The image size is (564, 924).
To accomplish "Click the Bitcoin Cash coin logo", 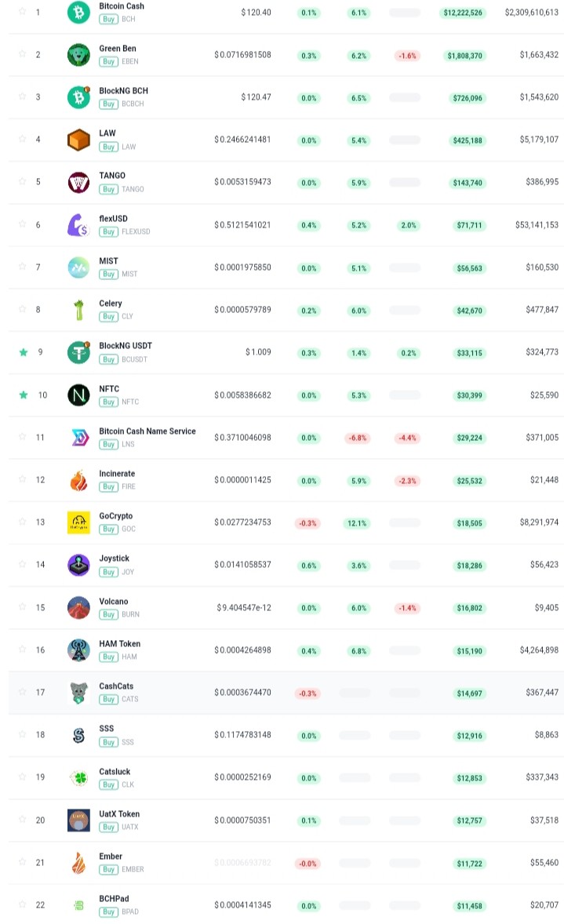I will tap(78, 13).
